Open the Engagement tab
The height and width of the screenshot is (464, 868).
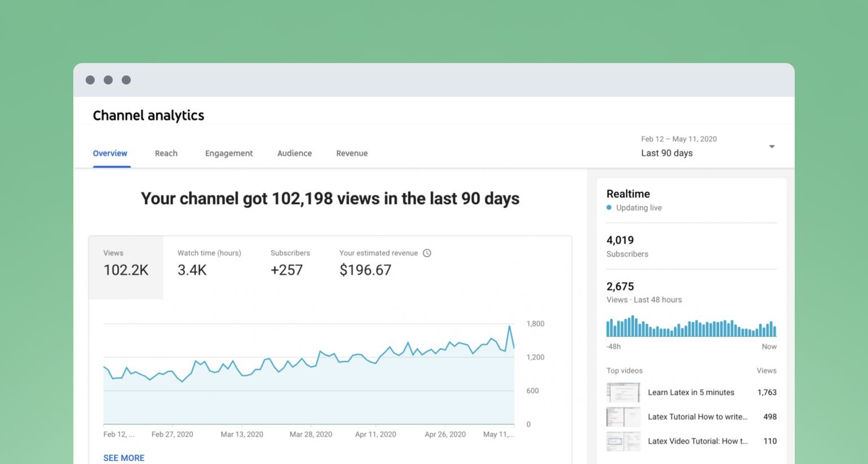coord(229,153)
